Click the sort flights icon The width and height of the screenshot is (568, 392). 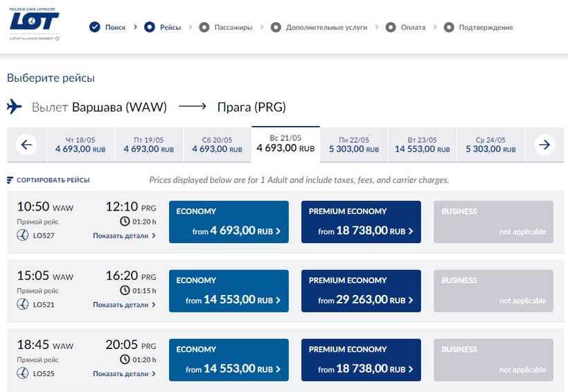click(10, 180)
